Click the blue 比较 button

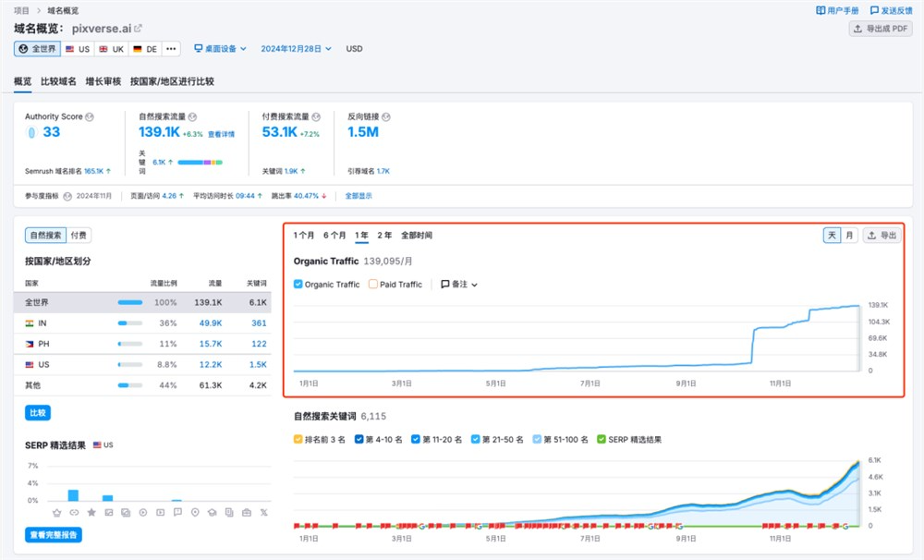coord(38,413)
